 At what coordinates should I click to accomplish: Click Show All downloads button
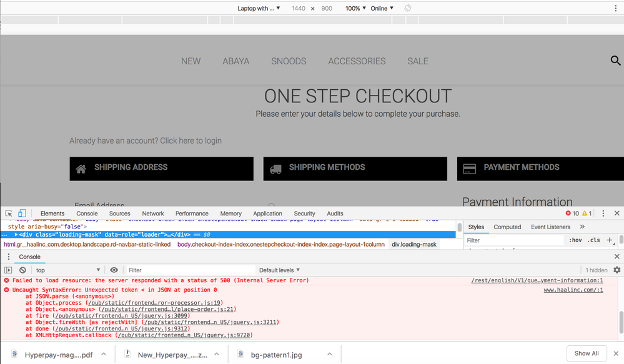click(x=586, y=353)
